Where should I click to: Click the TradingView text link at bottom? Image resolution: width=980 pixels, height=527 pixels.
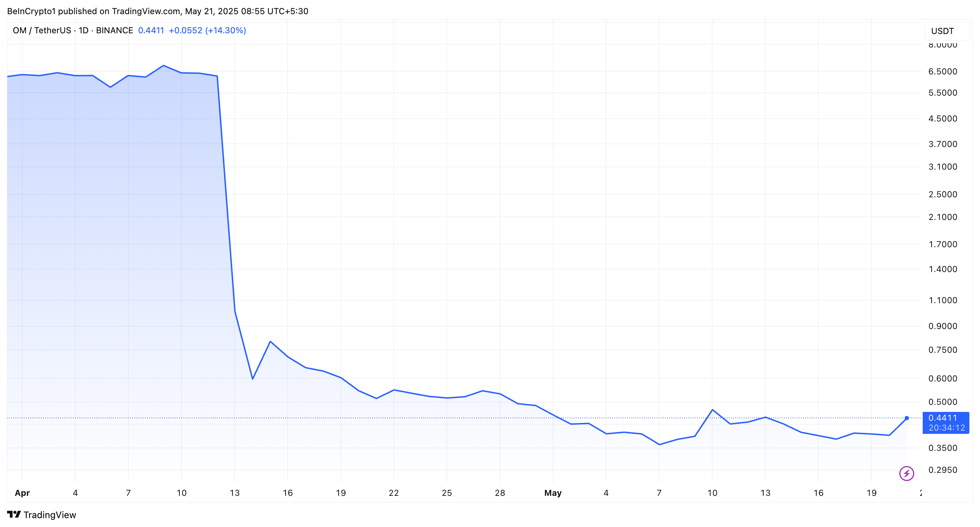click(50, 515)
